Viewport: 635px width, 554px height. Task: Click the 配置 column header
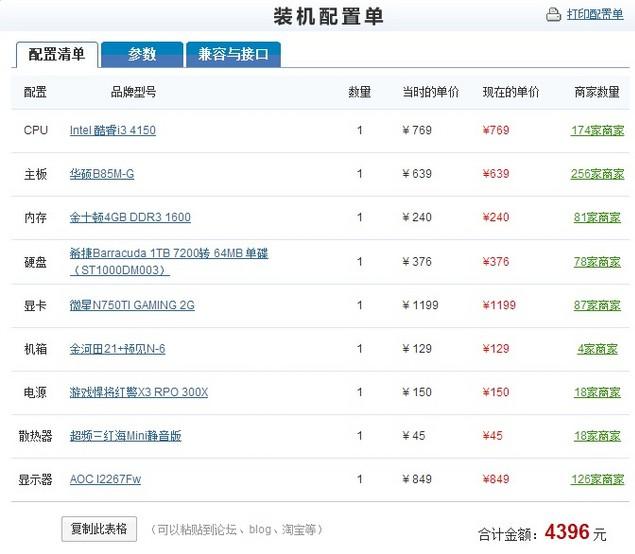click(35, 92)
